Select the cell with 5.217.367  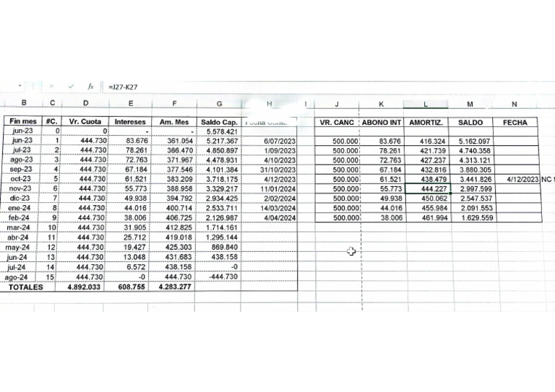(219, 141)
